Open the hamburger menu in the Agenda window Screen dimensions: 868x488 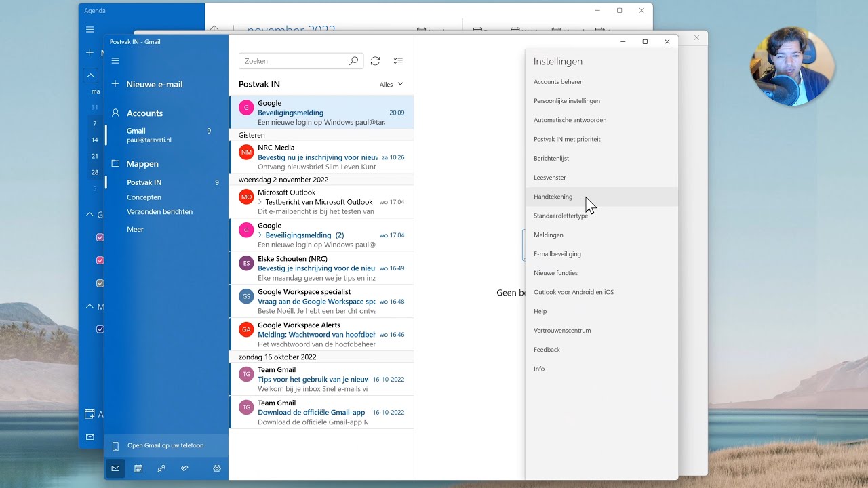90,30
